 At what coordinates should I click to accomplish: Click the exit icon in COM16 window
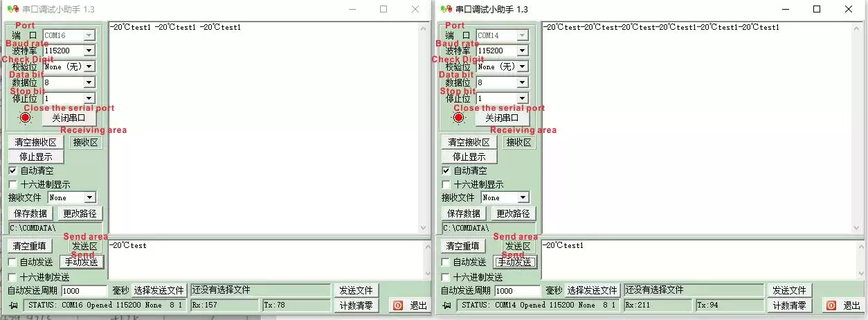[x=398, y=305]
